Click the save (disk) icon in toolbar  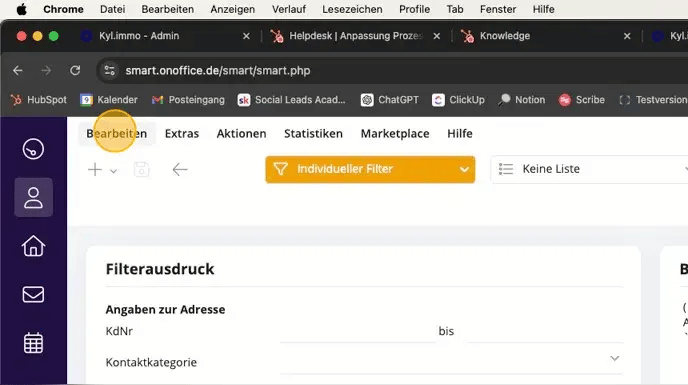point(141,169)
